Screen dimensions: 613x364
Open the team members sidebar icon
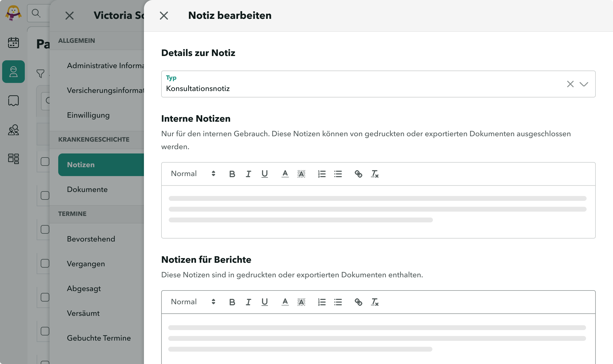(13, 130)
